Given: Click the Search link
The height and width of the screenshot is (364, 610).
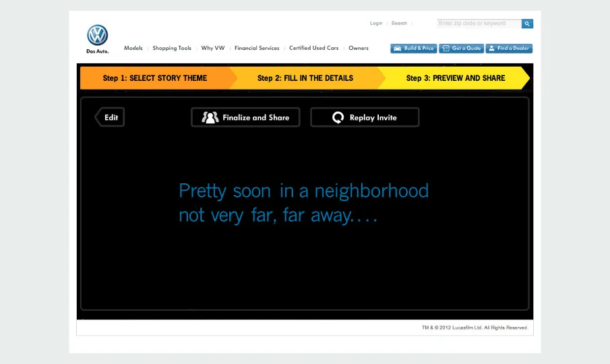Looking at the screenshot, I should tap(399, 24).
